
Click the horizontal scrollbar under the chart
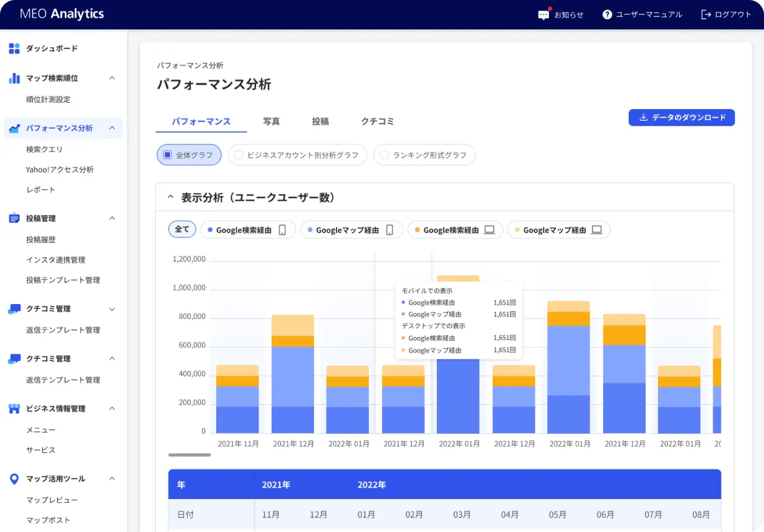189,455
